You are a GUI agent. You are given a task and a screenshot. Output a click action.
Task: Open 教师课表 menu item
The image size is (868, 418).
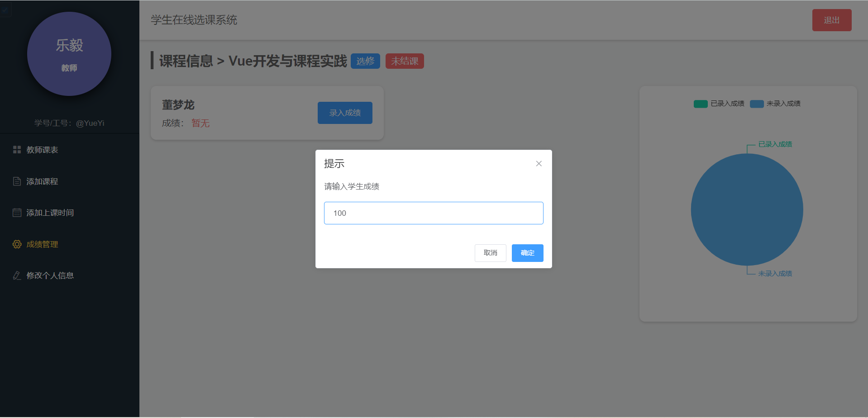(70, 150)
